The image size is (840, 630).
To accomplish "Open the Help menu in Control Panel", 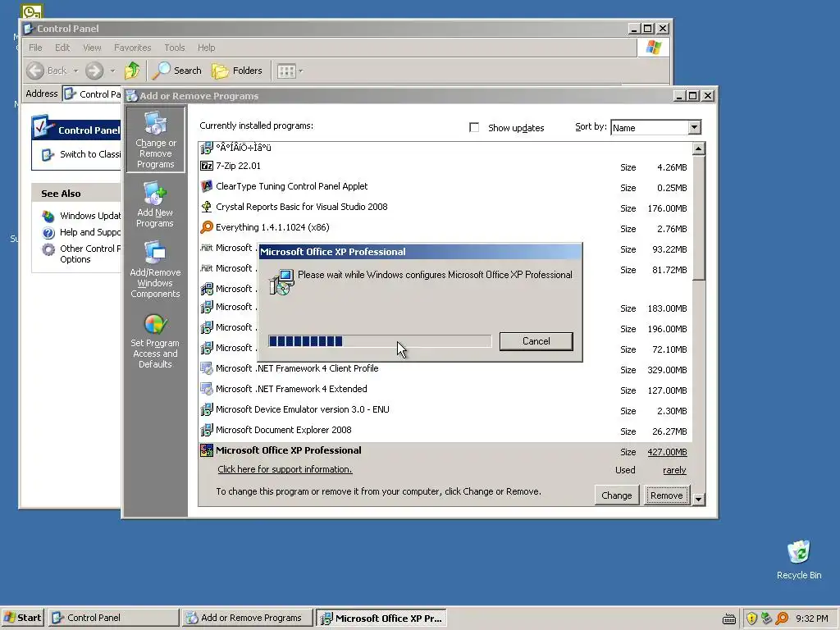I will (x=206, y=48).
